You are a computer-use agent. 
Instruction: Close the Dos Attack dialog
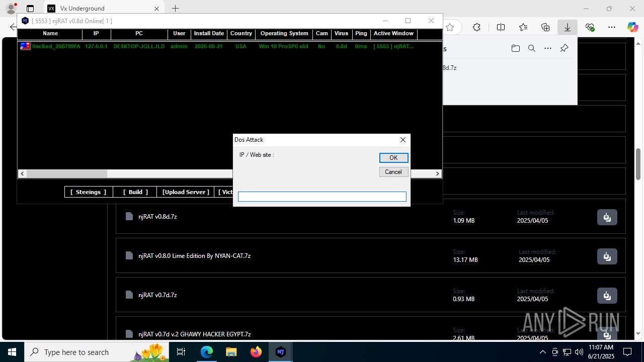(403, 140)
